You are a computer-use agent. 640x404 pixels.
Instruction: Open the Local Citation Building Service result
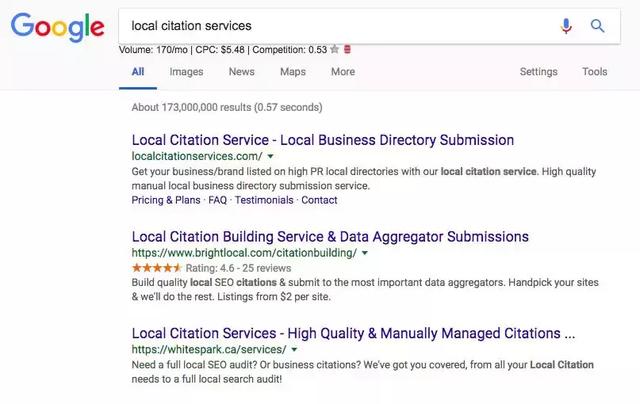pos(330,237)
